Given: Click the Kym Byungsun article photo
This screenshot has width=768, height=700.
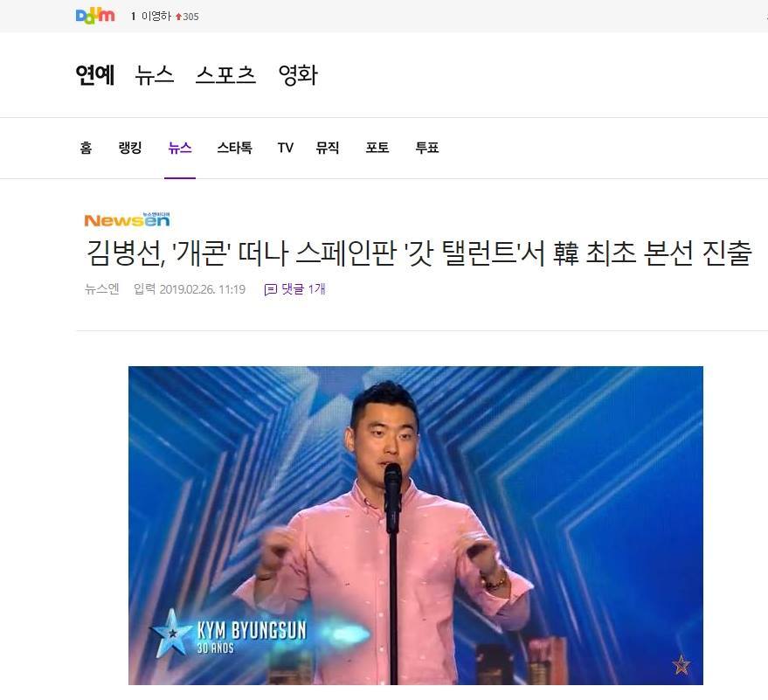Looking at the screenshot, I should coord(415,525).
